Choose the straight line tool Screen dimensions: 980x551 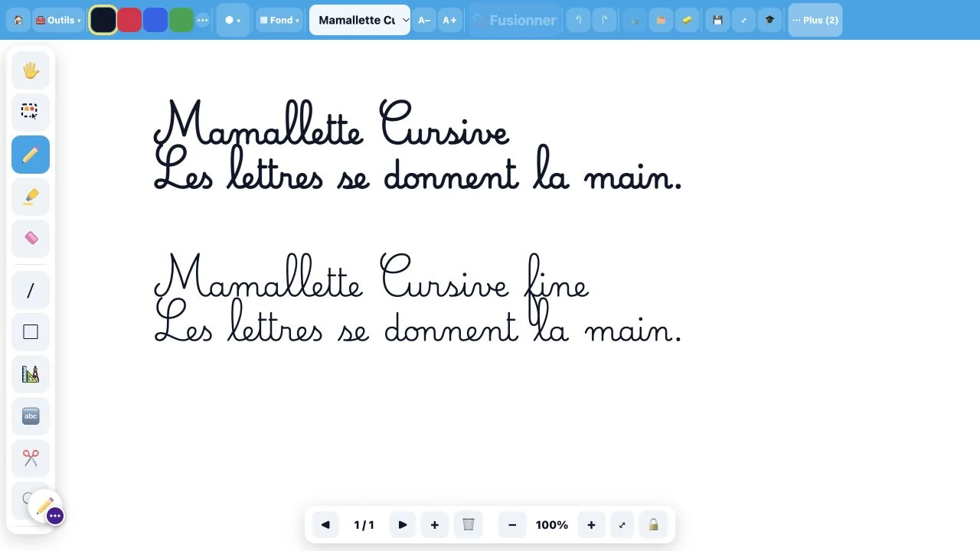coord(31,290)
